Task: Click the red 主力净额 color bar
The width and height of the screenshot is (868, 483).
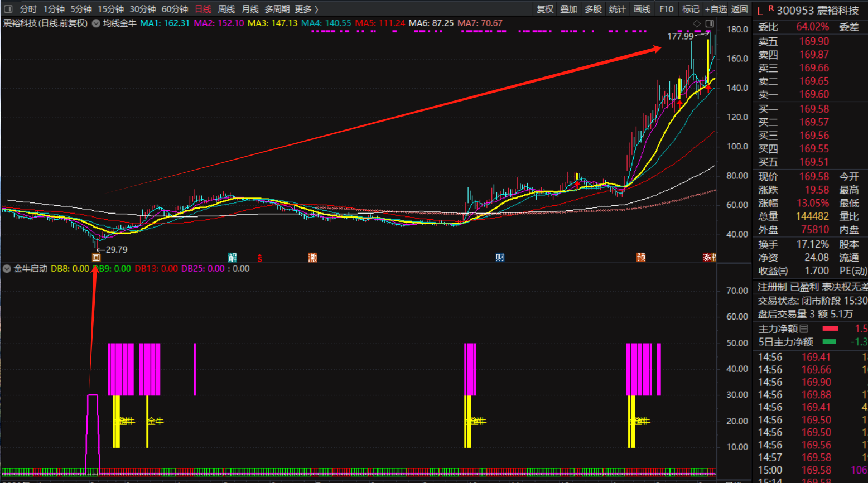Action: click(830, 329)
